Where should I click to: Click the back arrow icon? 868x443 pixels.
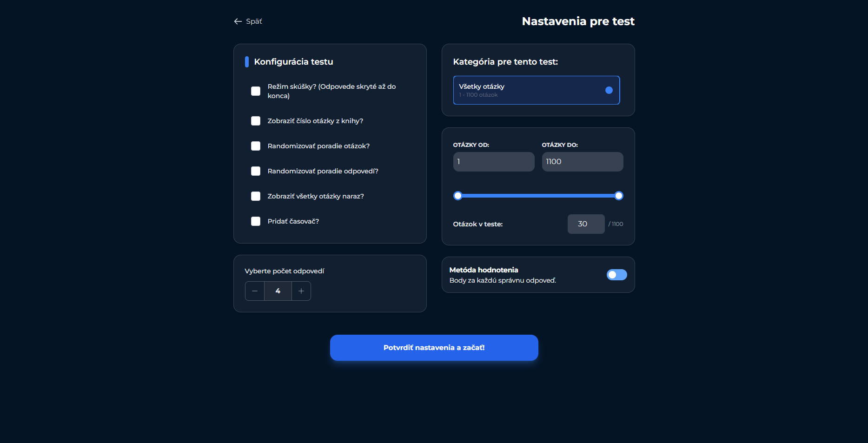[x=238, y=21]
